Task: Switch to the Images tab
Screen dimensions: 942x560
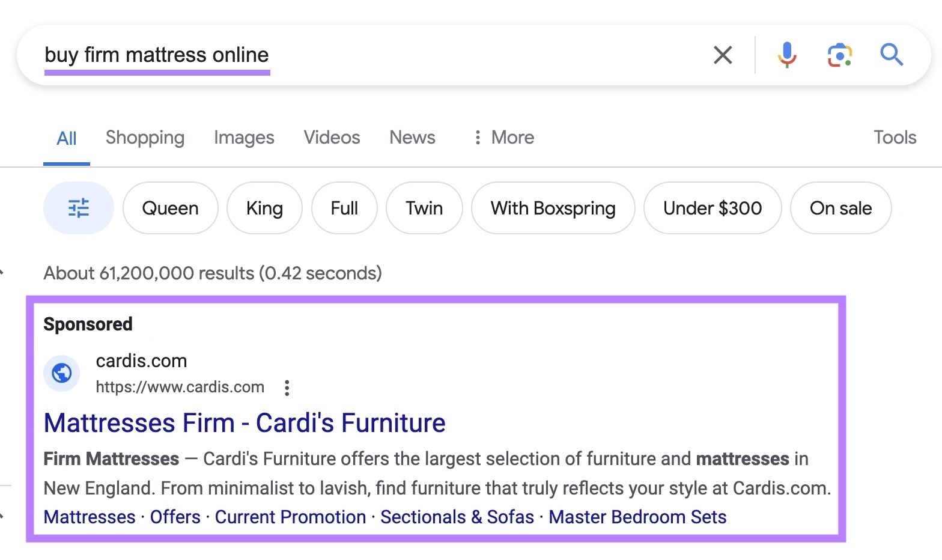Action: (244, 138)
